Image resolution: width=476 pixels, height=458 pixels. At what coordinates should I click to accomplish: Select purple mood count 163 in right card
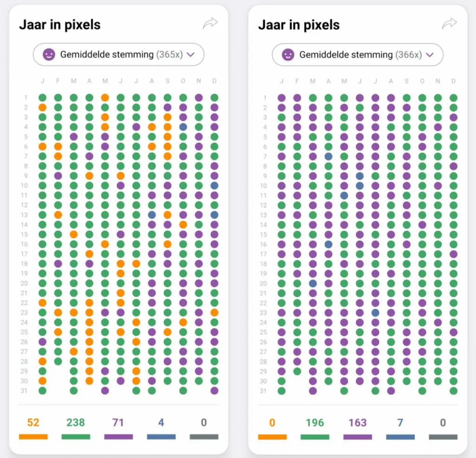pos(357,423)
